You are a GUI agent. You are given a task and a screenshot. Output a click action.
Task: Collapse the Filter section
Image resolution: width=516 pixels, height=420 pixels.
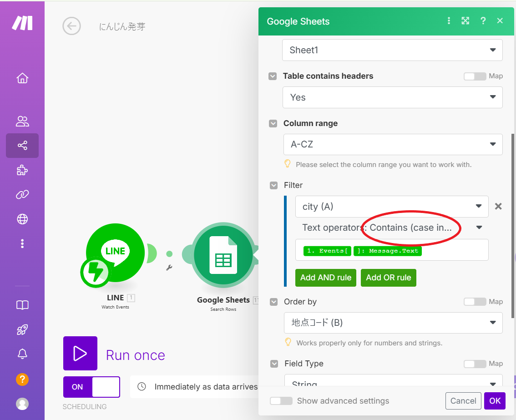(273, 185)
